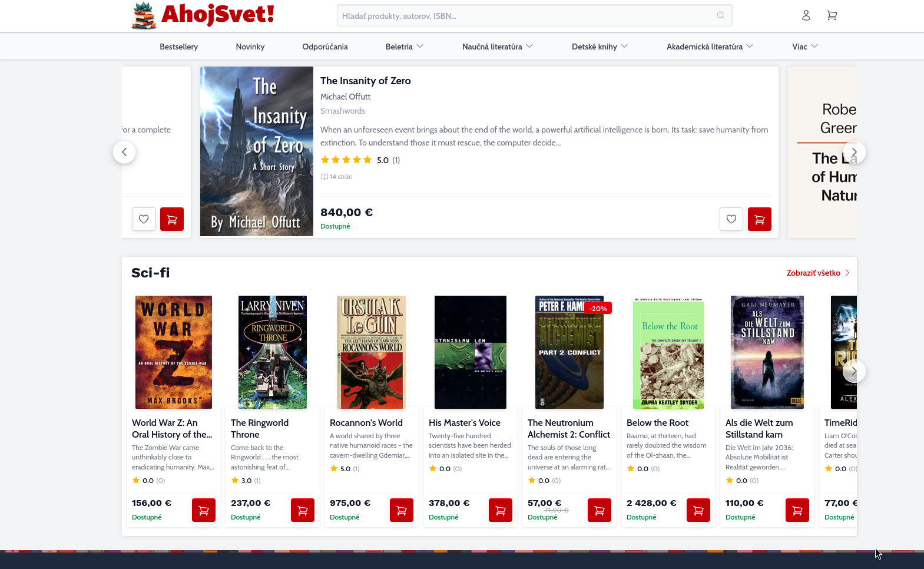Expand the Beletria dropdown menu
The height and width of the screenshot is (569, 924).
[404, 47]
